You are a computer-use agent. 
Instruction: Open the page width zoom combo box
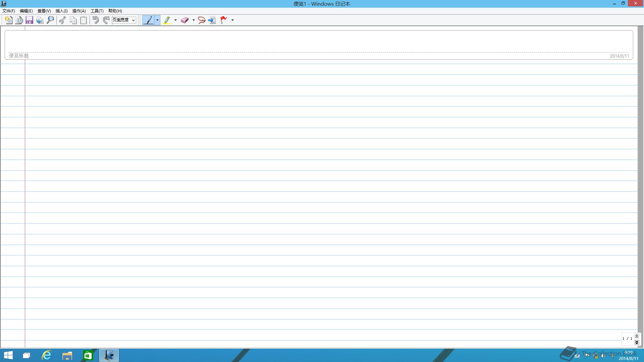click(x=124, y=20)
